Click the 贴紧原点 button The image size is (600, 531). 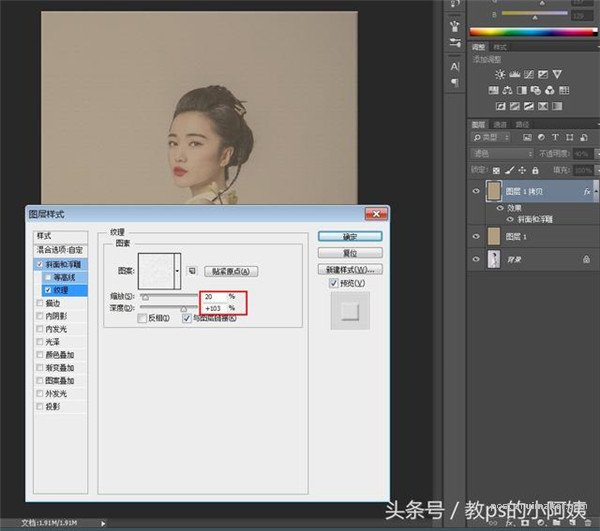click(x=231, y=271)
